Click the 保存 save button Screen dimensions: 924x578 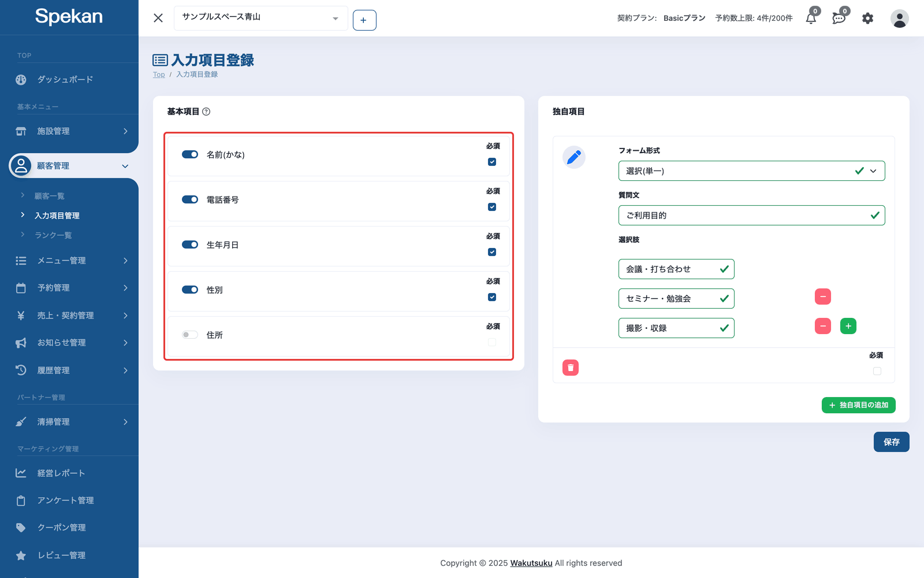(891, 442)
